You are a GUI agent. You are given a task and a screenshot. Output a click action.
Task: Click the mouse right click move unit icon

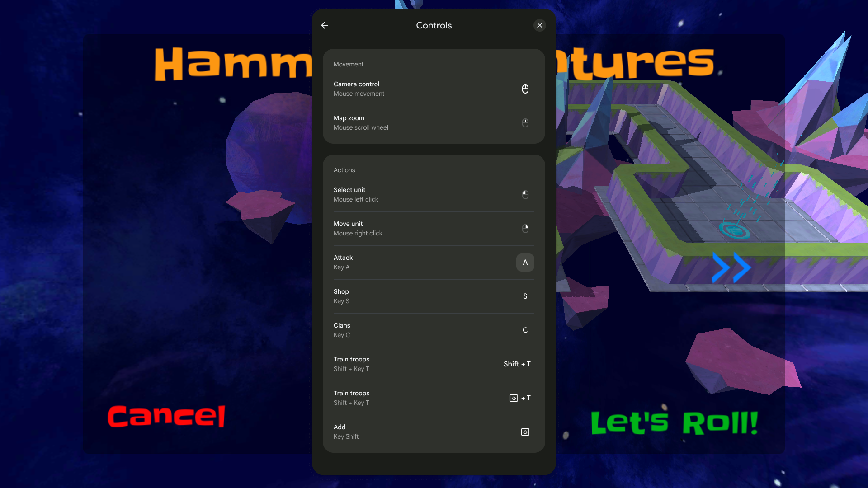coord(525,228)
